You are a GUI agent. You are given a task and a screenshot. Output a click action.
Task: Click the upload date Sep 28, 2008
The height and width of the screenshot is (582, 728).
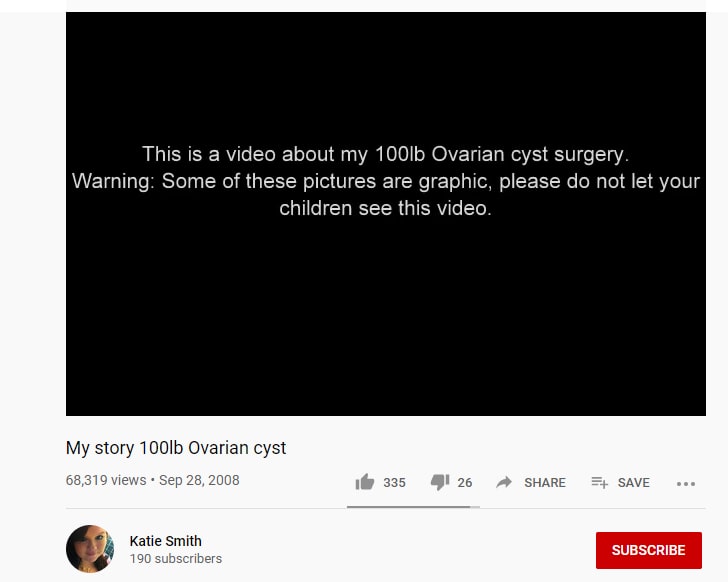click(x=199, y=480)
